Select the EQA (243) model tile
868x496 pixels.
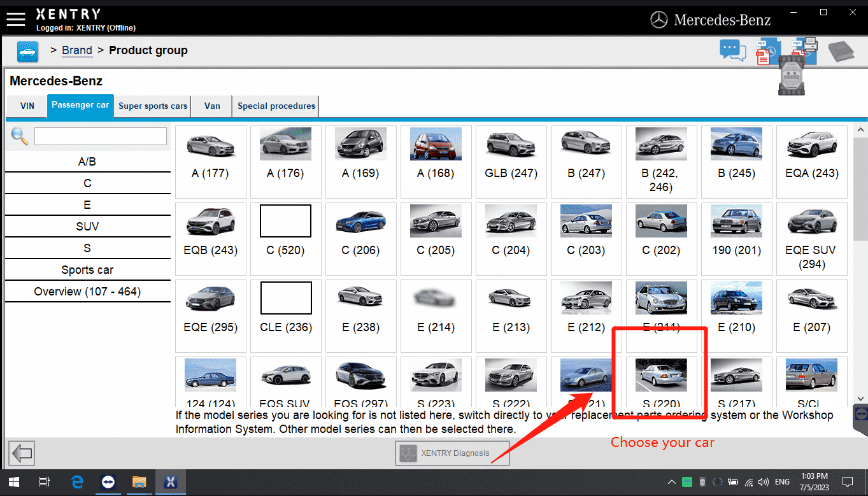811,162
